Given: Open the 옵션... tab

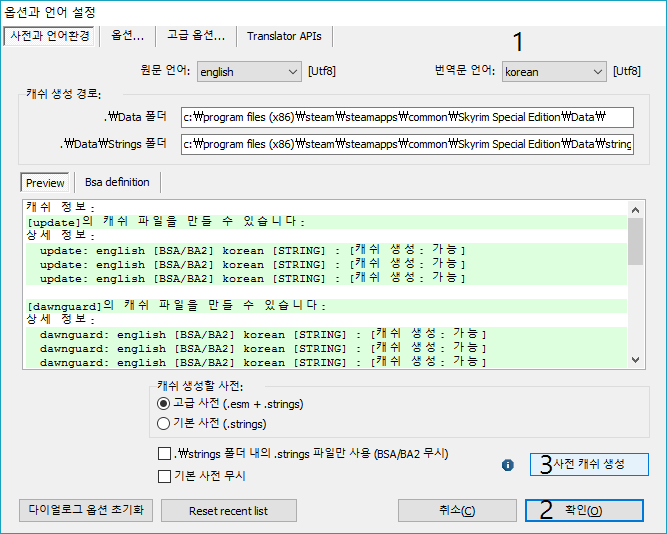Looking at the screenshot, I should 128,36.
